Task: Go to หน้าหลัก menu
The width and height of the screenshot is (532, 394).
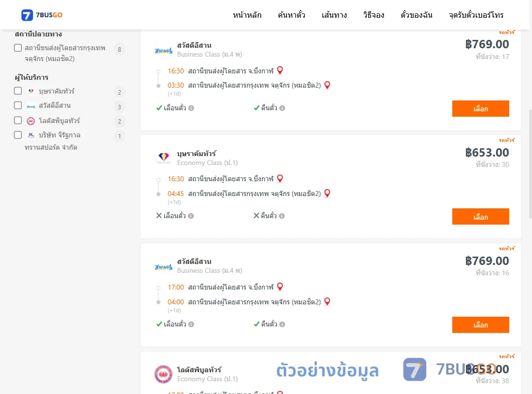Action: [247, 15]
